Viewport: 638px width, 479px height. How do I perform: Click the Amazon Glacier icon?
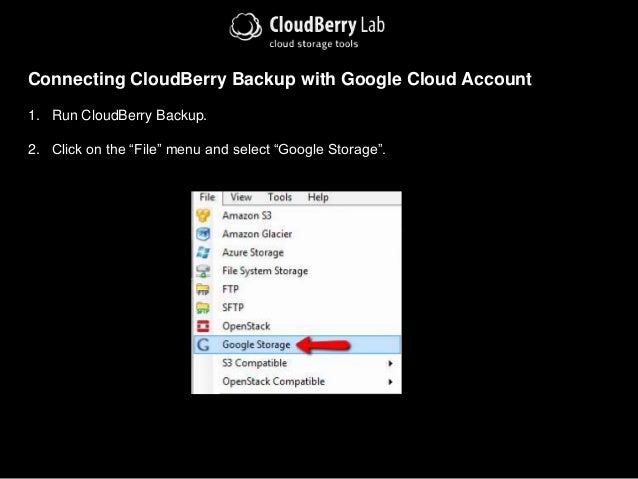tap(203, 234)
